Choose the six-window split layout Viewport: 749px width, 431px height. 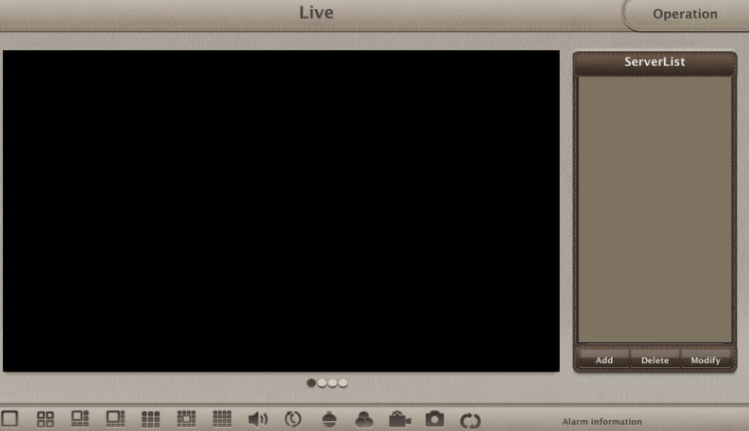[80, 420]
